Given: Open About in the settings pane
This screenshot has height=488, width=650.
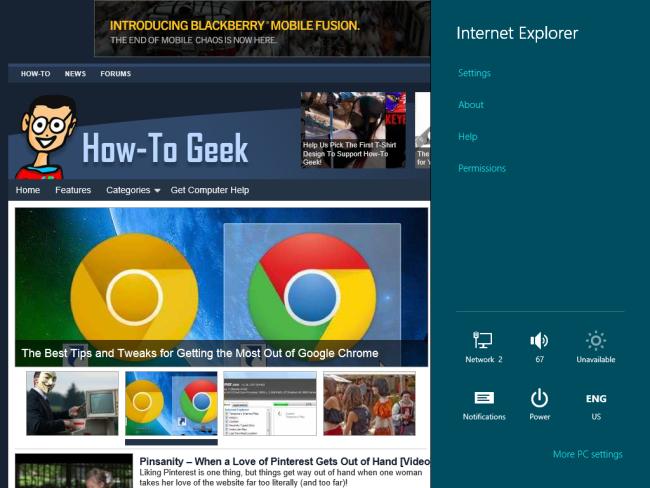Looking at the screenshot, I should point(471,104).
